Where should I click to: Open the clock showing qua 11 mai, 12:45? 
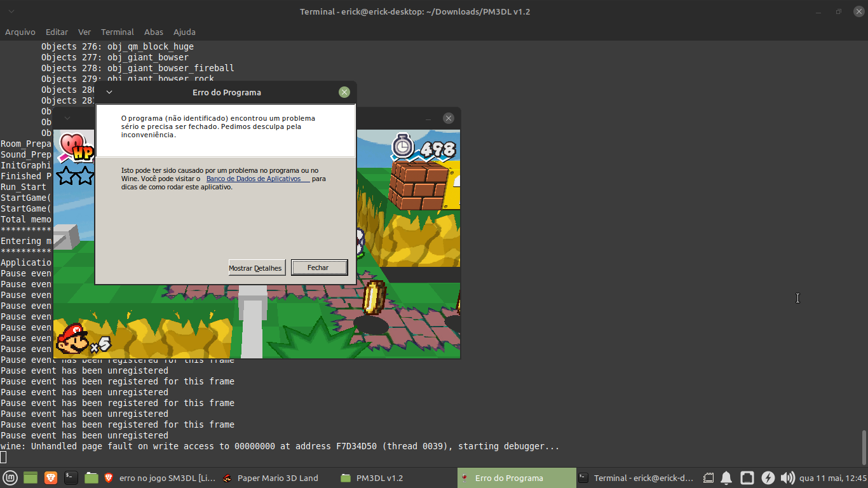pos(833,478)
